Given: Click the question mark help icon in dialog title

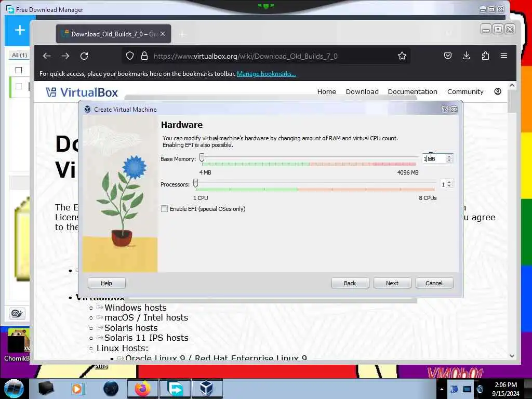Looking at the screenshot, I should point(445,109).
